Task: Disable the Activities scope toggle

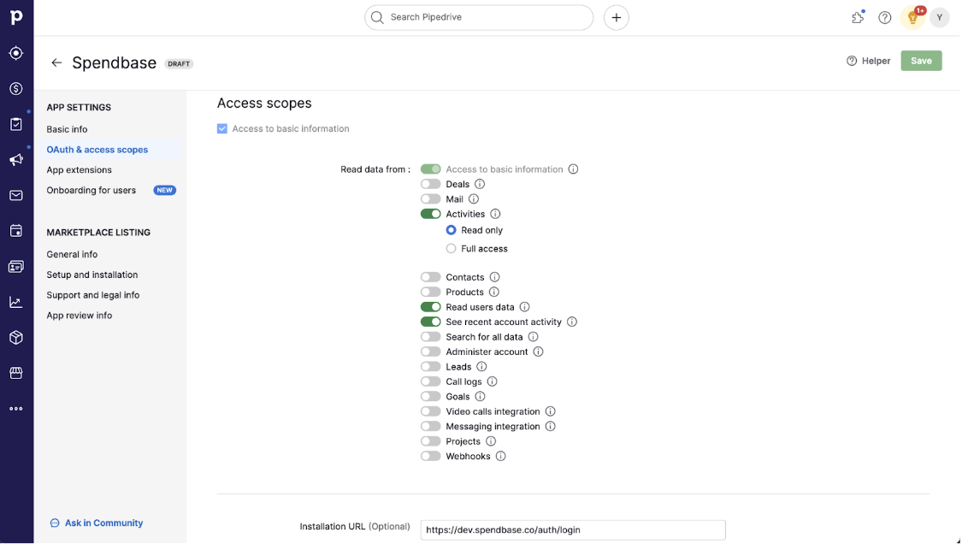Action: (431, 214)
